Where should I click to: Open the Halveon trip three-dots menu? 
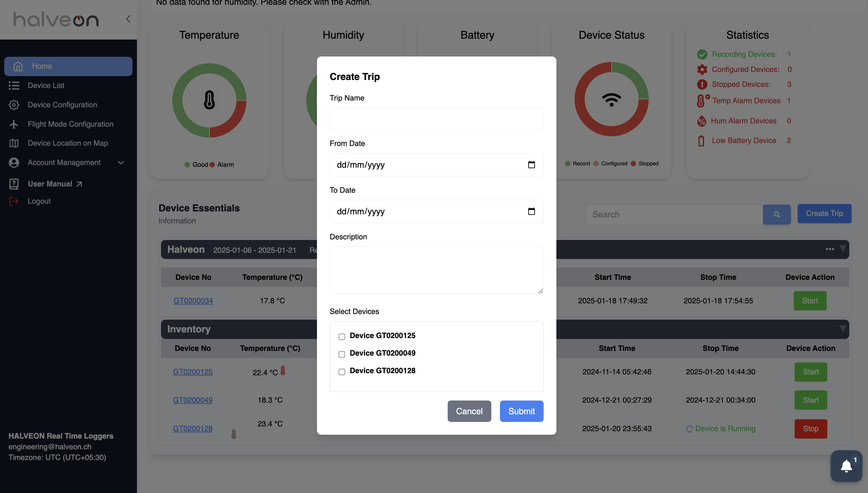pos(830,249)
